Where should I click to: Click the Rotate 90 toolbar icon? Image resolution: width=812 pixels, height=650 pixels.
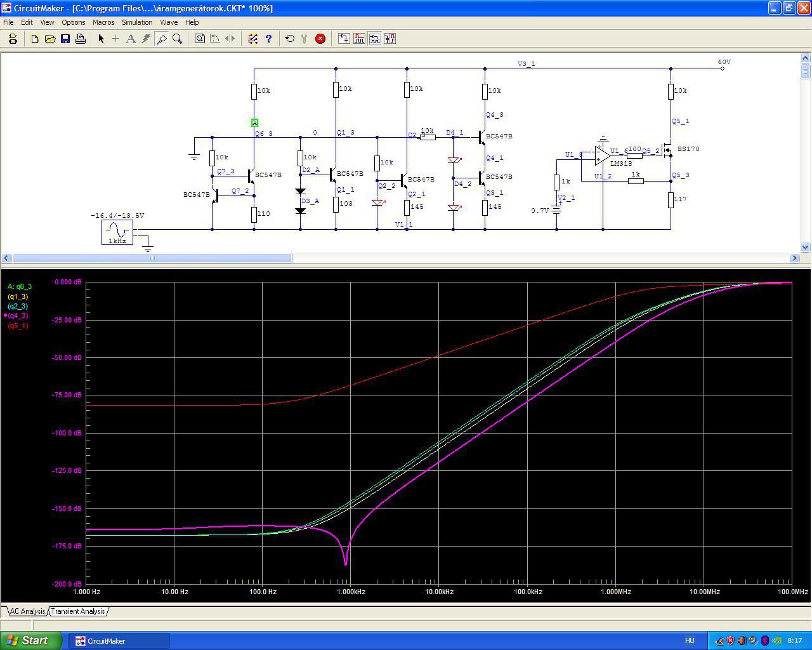click(215, 39)
